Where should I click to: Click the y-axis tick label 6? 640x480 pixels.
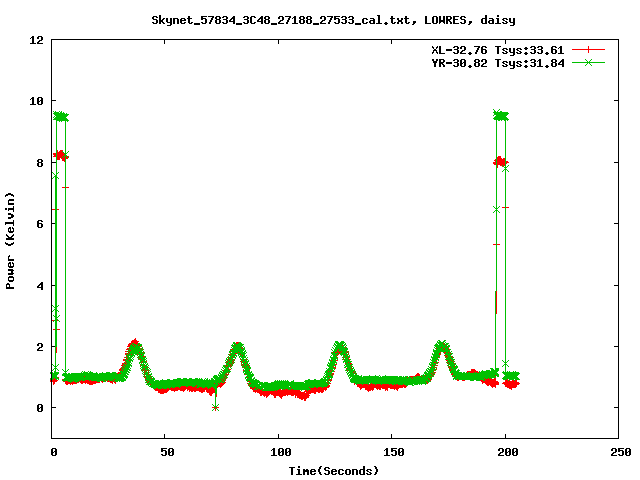pyautogui.click(x=40, y=224)
